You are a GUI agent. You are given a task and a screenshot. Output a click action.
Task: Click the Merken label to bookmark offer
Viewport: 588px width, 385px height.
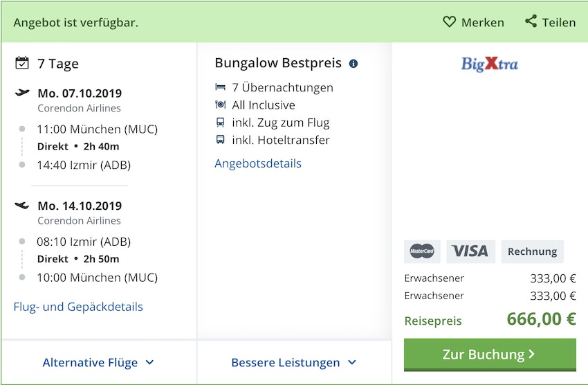point(482,22)
